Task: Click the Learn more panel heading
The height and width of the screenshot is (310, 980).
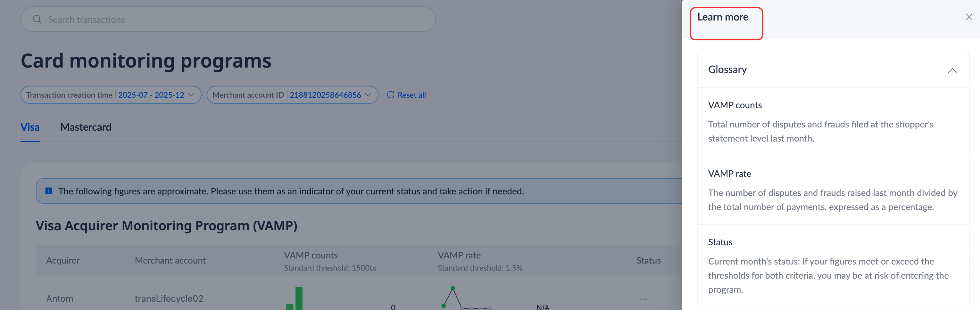Action: 722,18
